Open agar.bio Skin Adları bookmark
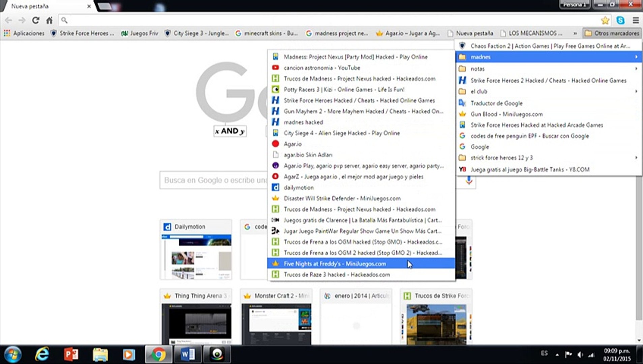 coord(361,155)
